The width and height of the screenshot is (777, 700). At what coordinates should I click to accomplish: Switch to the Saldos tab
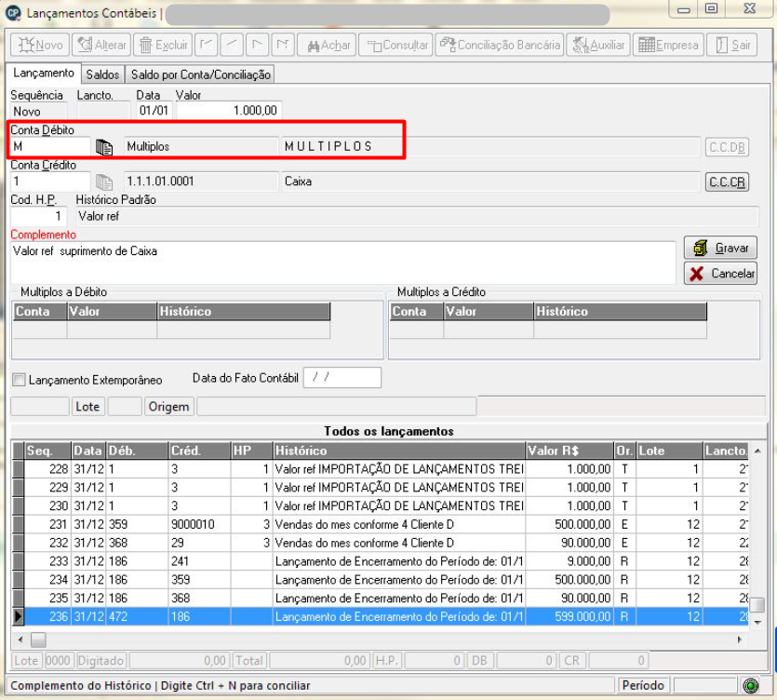pyautogui.click(x=102, y=74)
